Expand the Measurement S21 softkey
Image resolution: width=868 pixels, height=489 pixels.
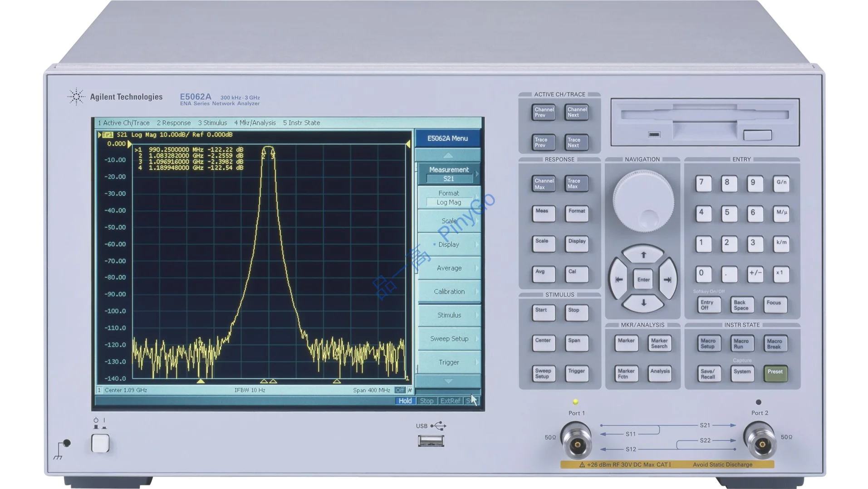[449, 174]
